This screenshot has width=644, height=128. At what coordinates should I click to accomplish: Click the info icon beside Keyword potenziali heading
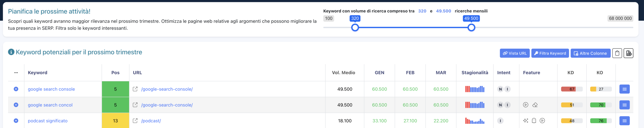pyautogui.click(x=11, y=52)
